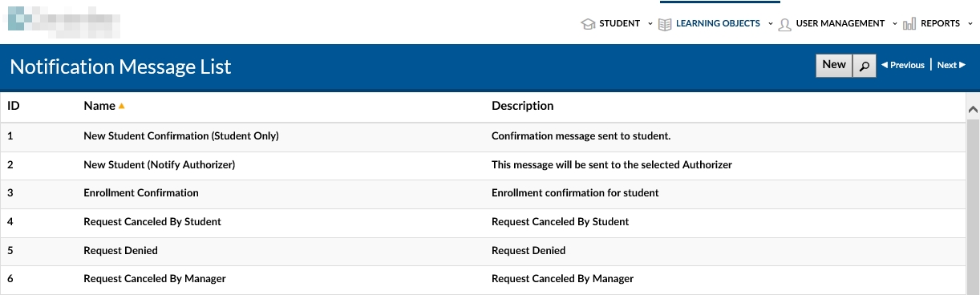Click the User Management person icon
980x295 pixels.
pos(785,24)
